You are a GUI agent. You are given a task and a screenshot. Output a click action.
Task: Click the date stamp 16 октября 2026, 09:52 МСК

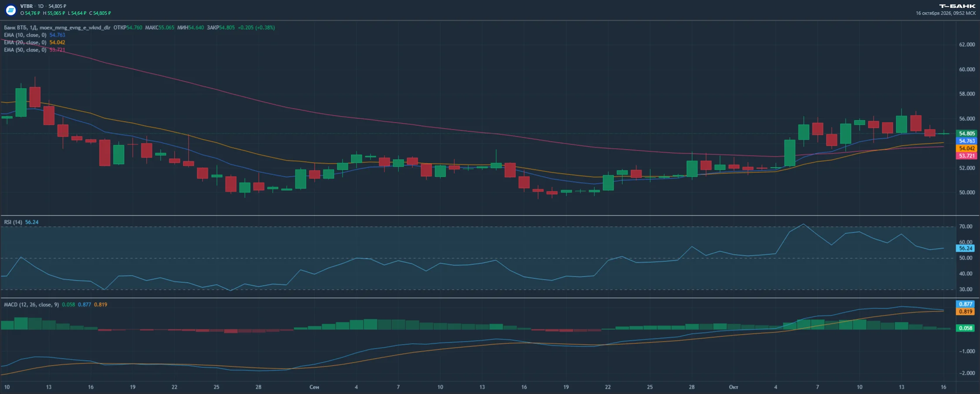[x=946, y=13]
